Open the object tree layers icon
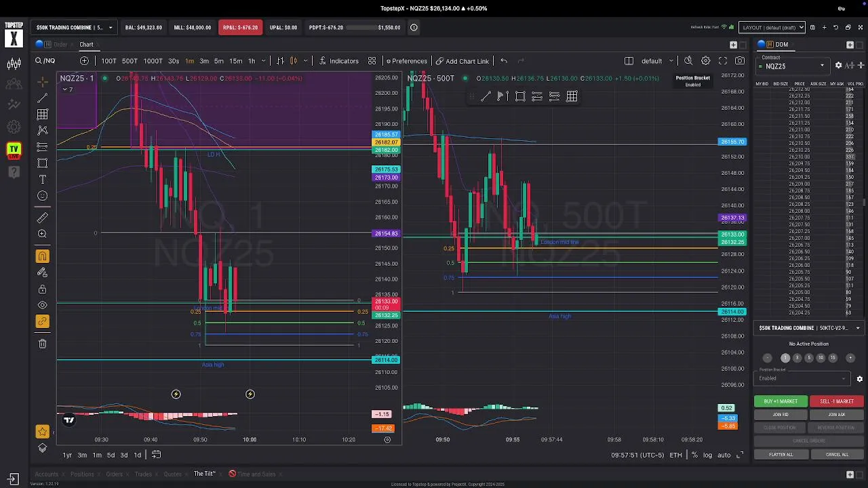 click(x=42, y=448)
